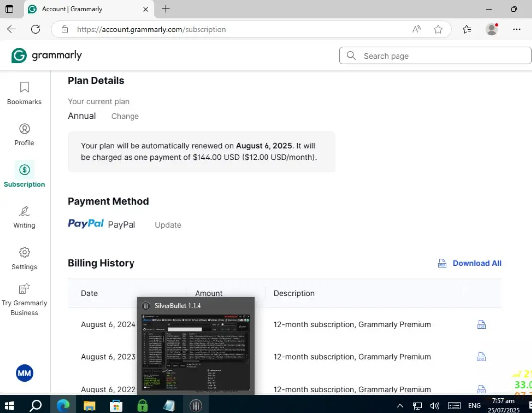Click the MM user avatar

click(x=24, y=373)
